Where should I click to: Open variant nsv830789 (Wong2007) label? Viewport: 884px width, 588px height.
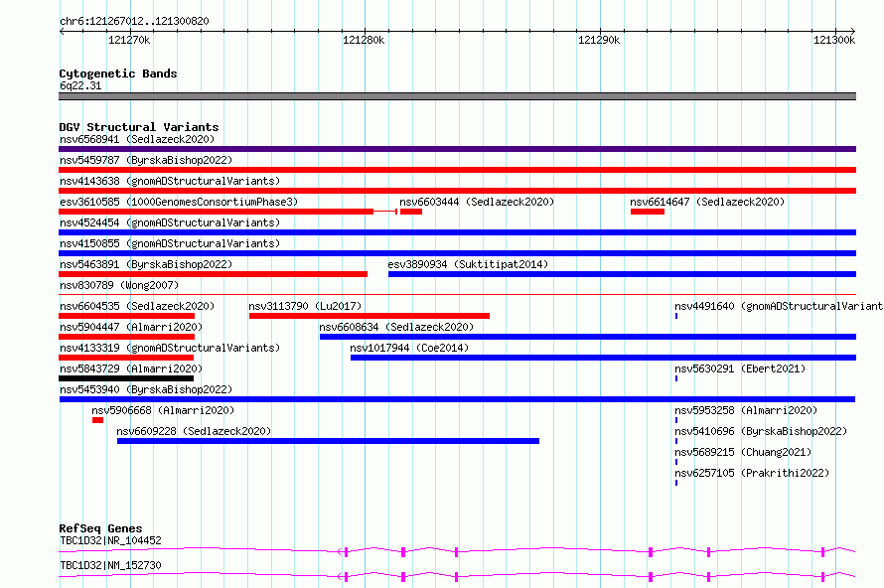[x=119, y=285]
